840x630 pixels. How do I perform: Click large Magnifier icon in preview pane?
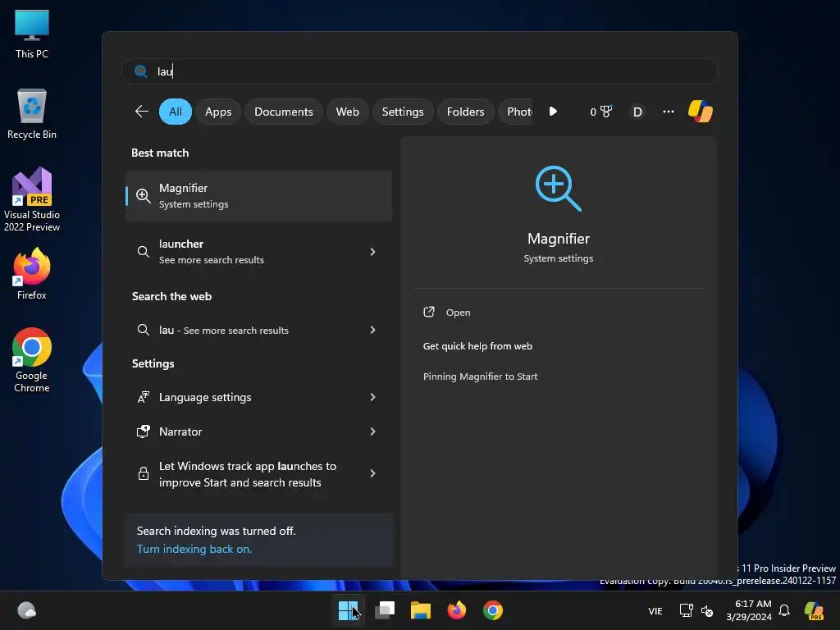click(558, 189)
